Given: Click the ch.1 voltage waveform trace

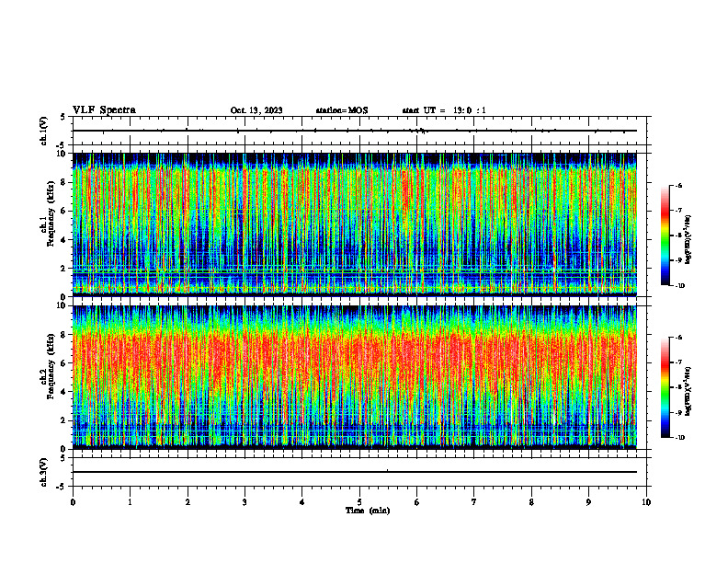Looking at the screenshot, I should click(x=355, y=131).
